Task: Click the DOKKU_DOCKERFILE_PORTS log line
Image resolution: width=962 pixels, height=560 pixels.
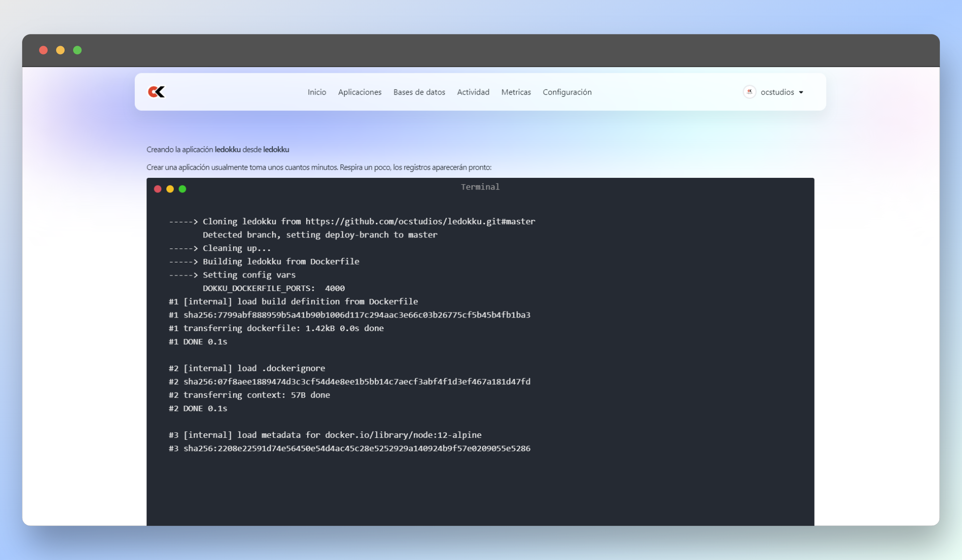Action: (274, 289)
